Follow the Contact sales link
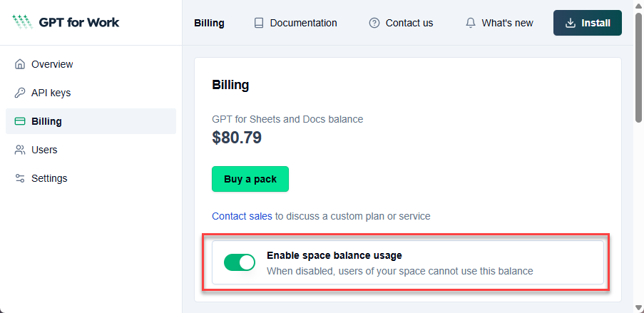Screen dimensions: 644x313 click(242, 216)
